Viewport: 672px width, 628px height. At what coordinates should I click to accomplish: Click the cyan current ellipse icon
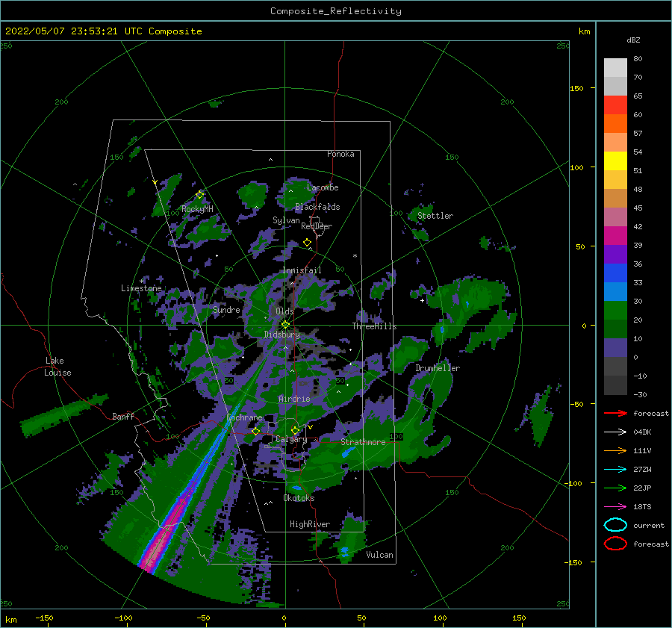615,525
